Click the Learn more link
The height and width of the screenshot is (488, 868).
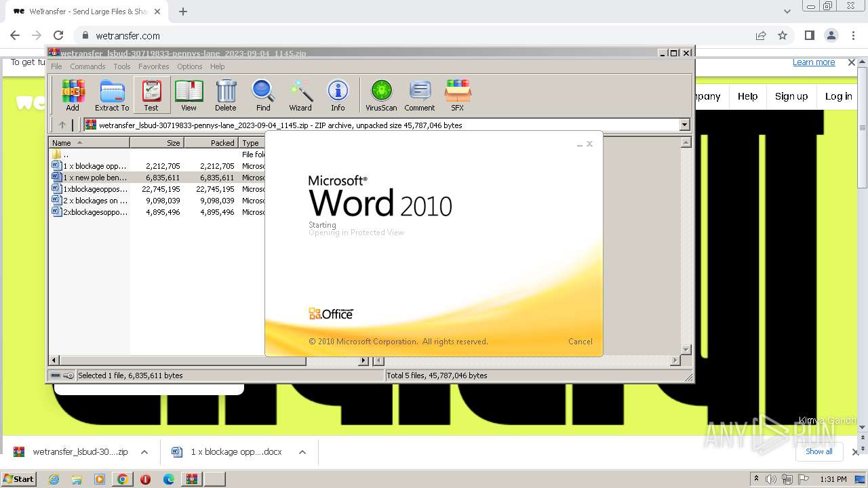(814, 62)
